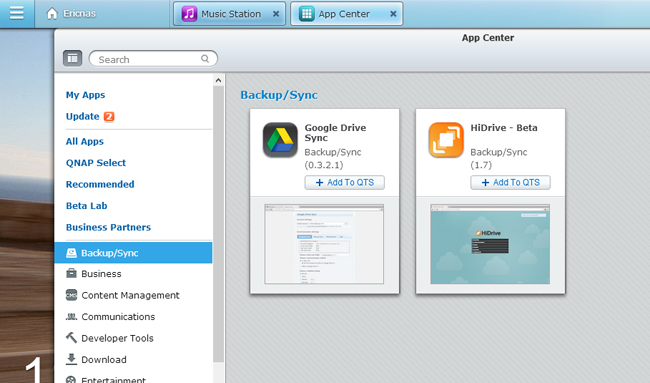
Task: Open Business Partners section
Action: coord(108,228)
